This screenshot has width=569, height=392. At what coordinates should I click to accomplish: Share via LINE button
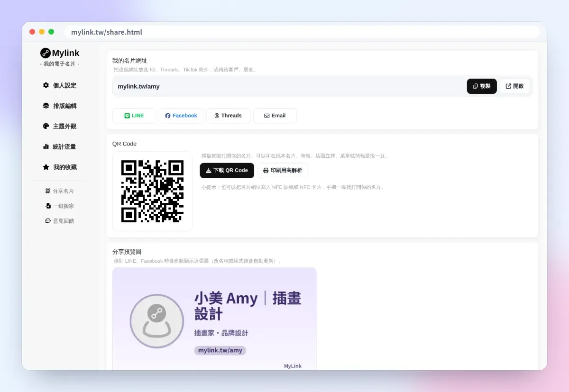point(134,116)
